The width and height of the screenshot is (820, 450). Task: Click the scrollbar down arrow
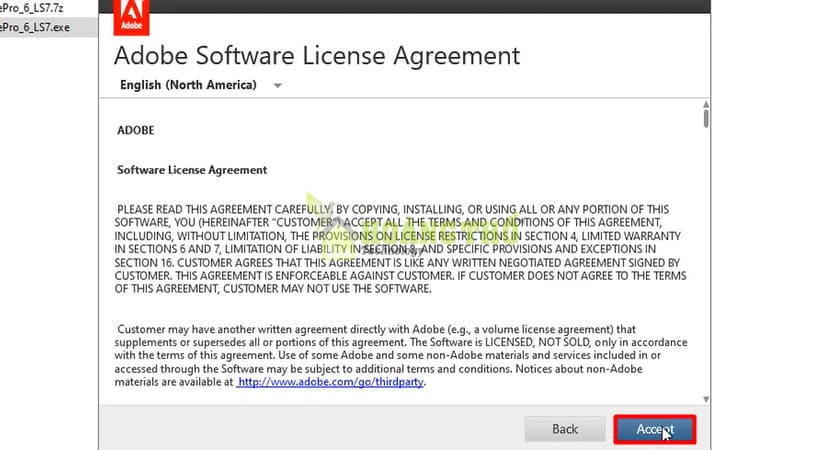[706, 399]
